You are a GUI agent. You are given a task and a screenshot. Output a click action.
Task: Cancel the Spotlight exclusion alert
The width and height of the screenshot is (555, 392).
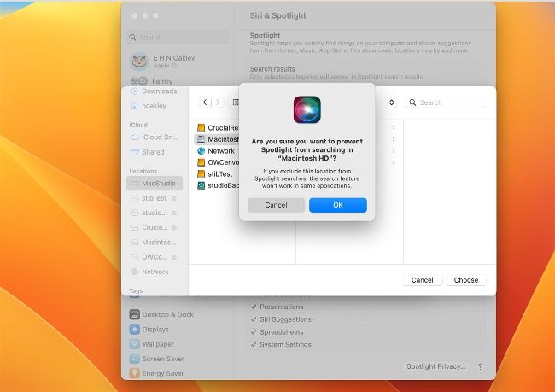tap(276, 205)
